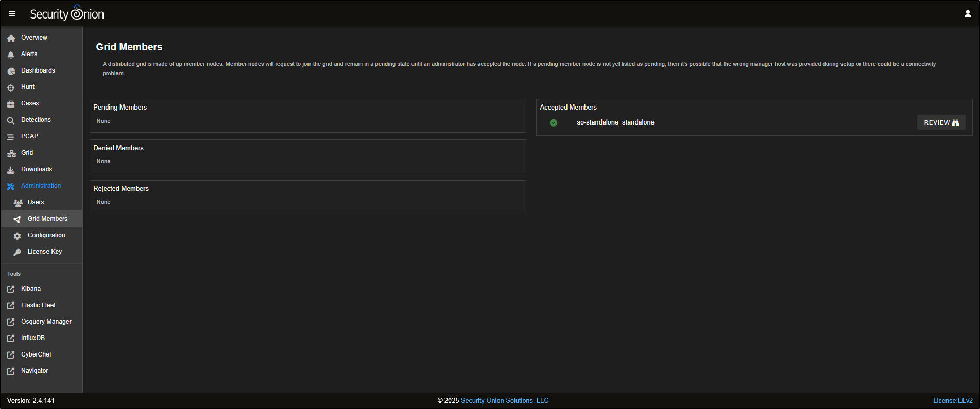Viewport: 980px width, 409px height.
Task: Click the green status check for so-standalone
Action: (x=553, y=122)
